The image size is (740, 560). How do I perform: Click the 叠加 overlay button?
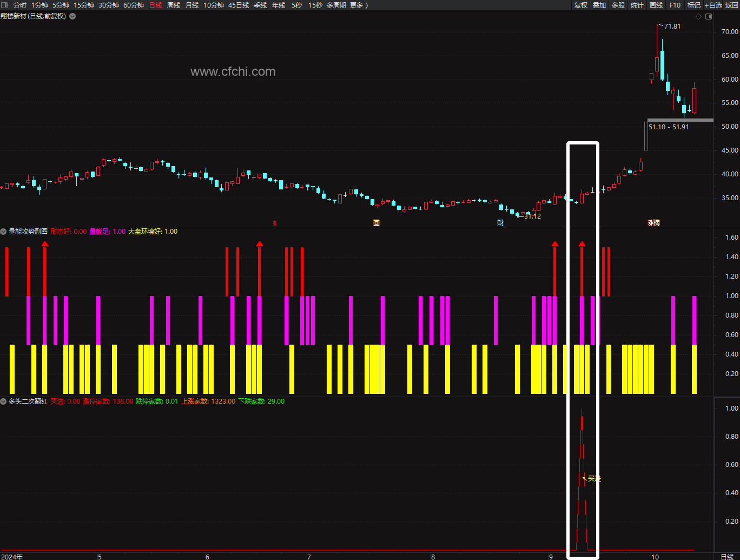(599, 5)
